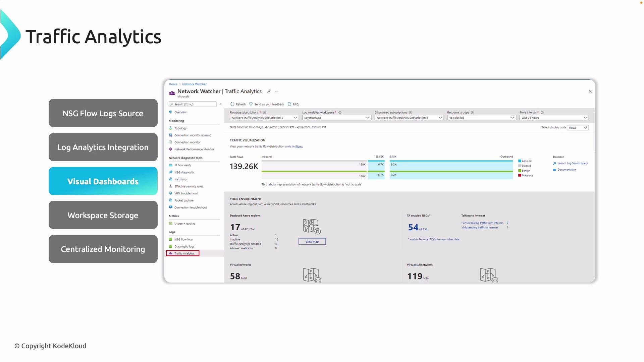Open Topology menu item
This screenshot has height=362, width=644.
click(180, 128)
